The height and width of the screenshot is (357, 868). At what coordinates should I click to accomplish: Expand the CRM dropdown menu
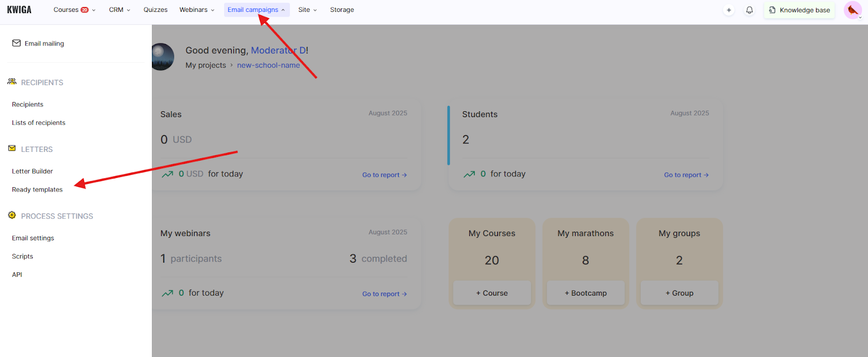click(x=119, y=10)
